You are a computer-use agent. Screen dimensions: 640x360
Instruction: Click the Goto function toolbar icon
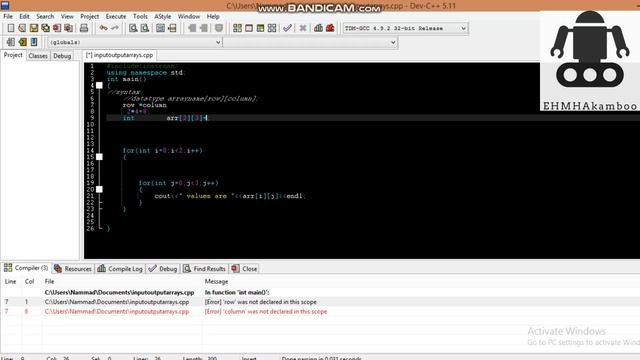[160, 28]
